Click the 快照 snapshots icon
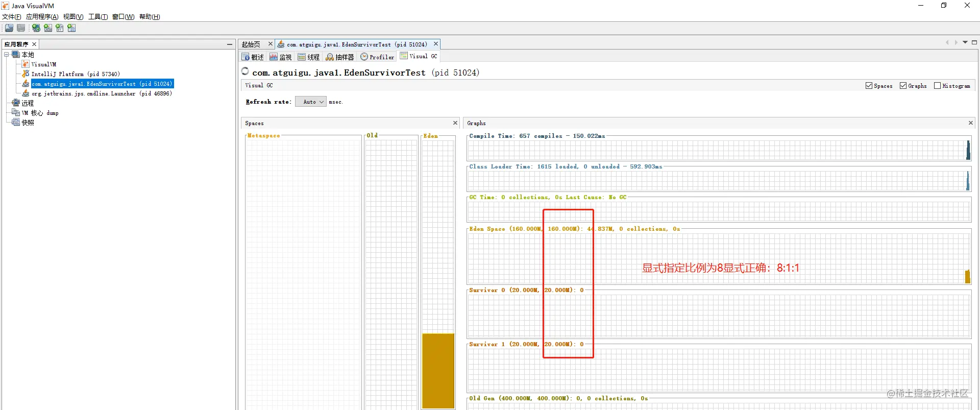This screenshot has height=410, width=980. [x=16, y=122]
